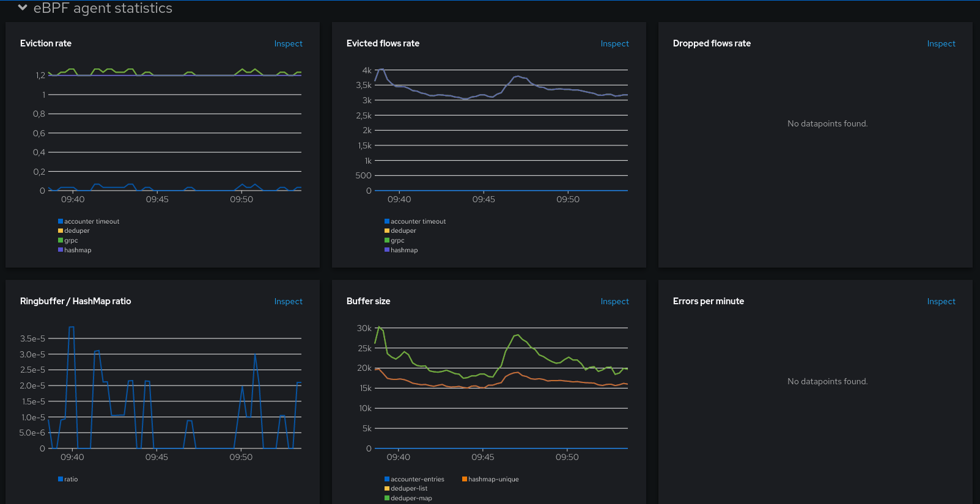Viewport: 980px width, 504px height.
Task: Click 'grpc' label in Evicted flows rate legend
Action: tap(397, 241)
